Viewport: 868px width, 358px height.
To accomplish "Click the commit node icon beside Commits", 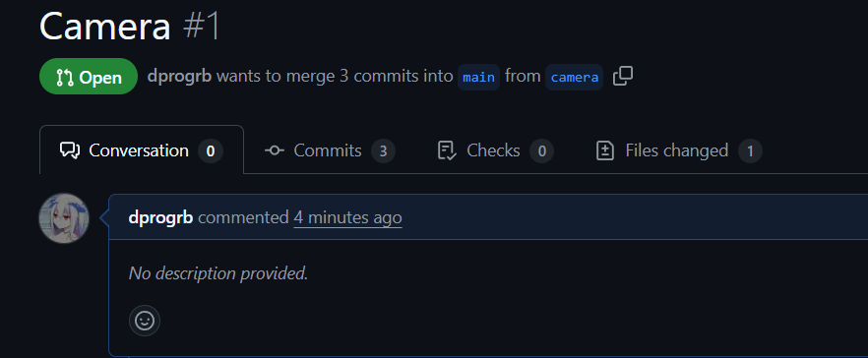I will [275, 150].
